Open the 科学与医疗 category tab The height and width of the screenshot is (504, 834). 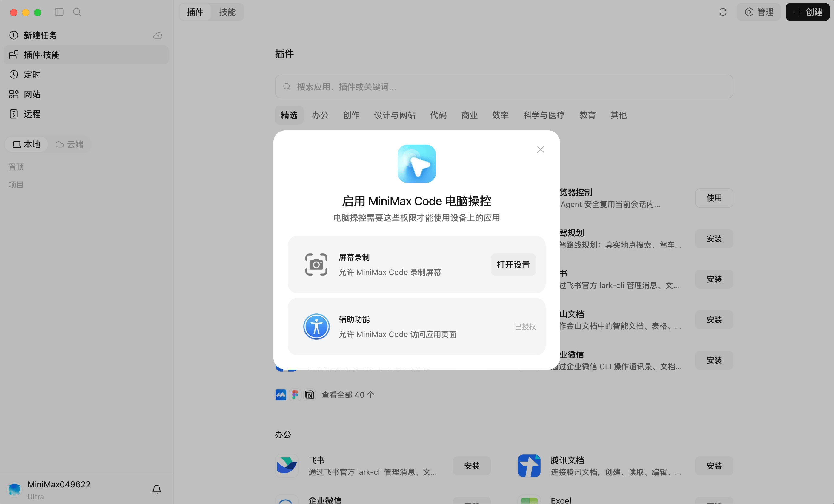pos(544,115)
